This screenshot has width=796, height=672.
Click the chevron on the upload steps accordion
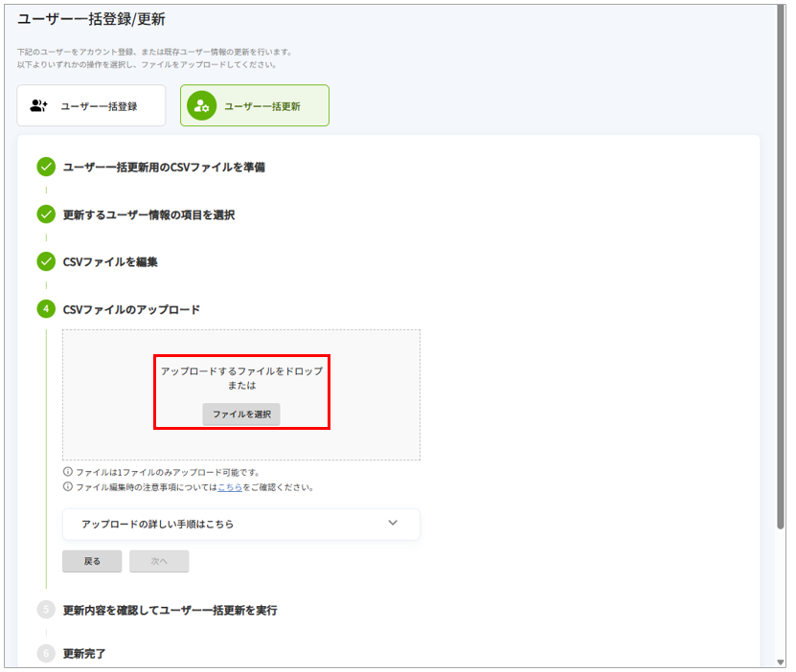[x=393, y=523]
